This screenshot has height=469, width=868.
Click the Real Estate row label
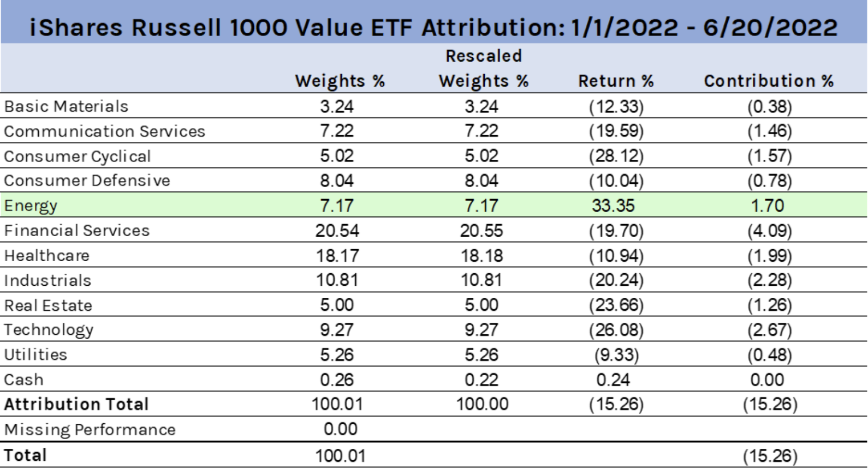pos(48,305)
